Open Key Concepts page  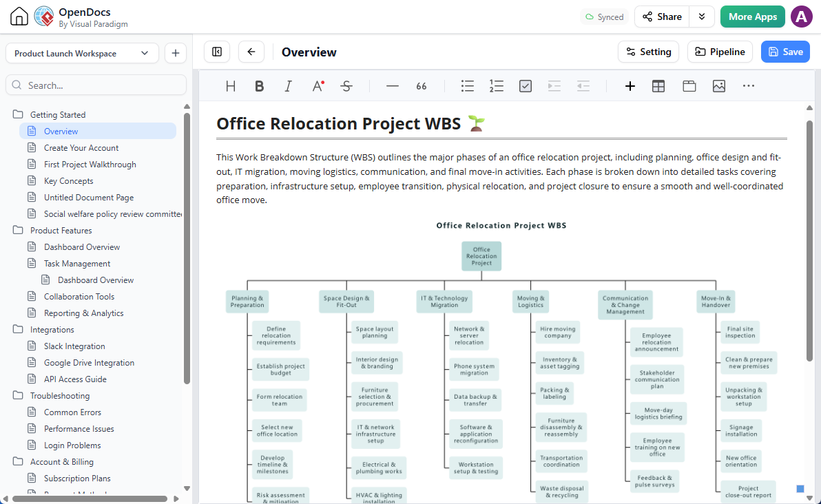[x=69, y=180]
